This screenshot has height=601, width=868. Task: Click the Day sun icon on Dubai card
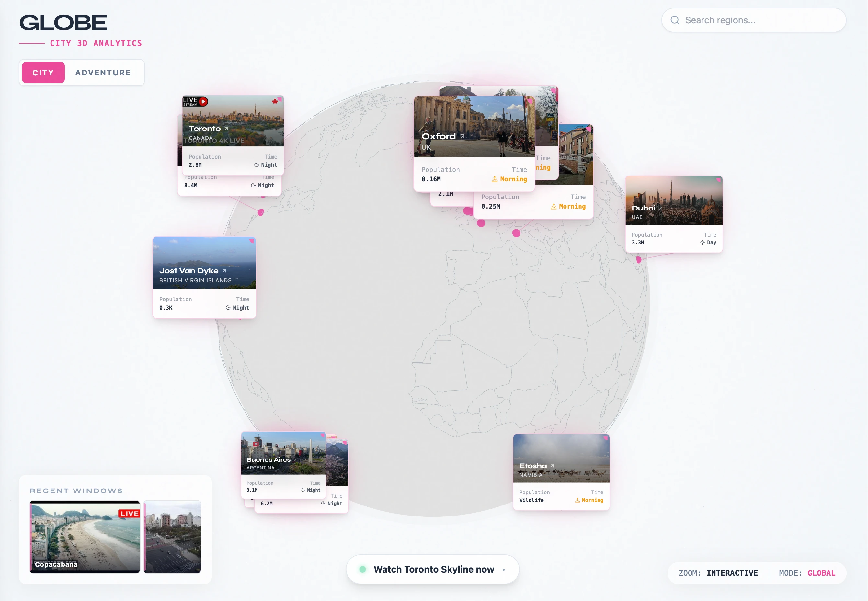[702, 243]
